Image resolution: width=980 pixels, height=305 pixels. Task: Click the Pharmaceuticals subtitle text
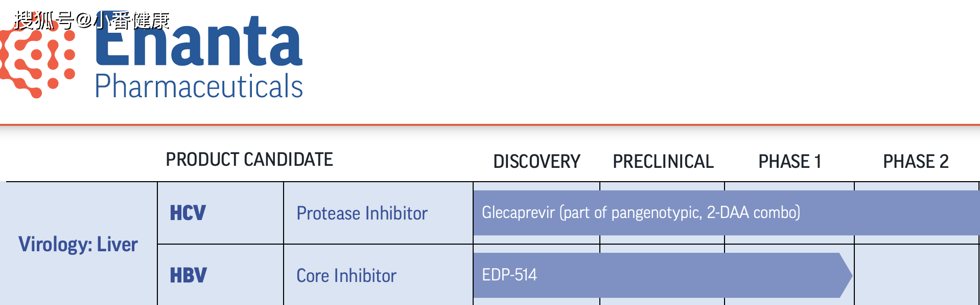click(199, 86)
